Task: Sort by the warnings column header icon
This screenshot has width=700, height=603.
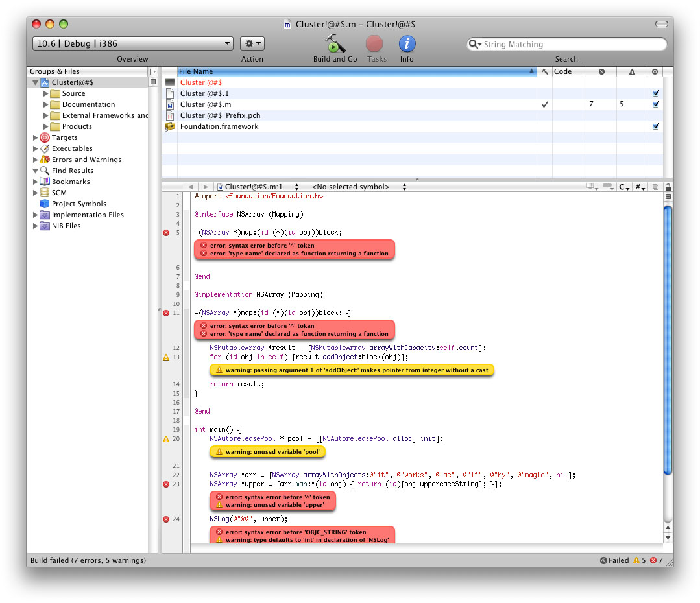Action: (x=632, y=71)
